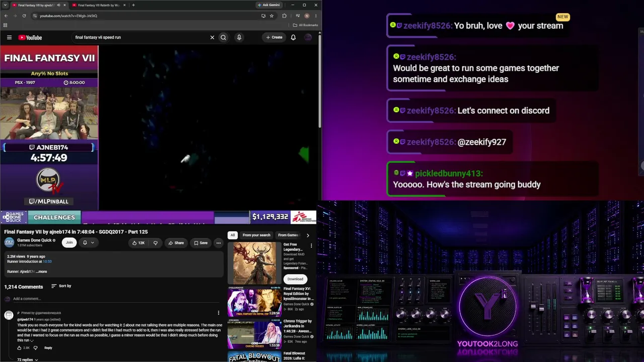
Task: Join the Games Done Quick channel
Action: (x=69, y=242)
